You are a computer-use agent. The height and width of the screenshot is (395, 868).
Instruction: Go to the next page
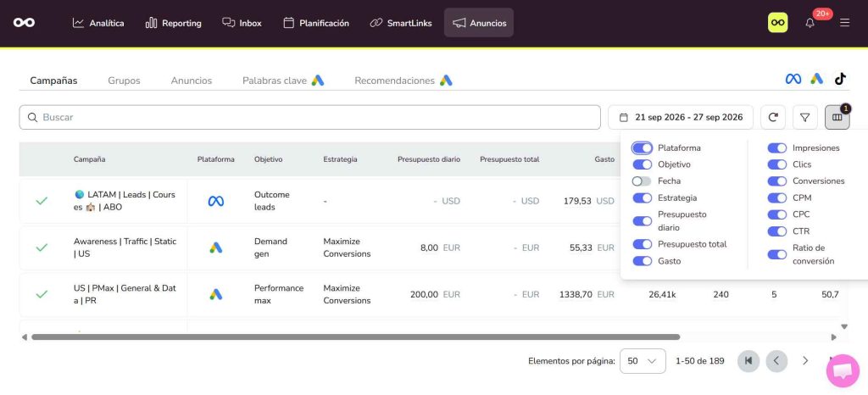click(805, 361)
